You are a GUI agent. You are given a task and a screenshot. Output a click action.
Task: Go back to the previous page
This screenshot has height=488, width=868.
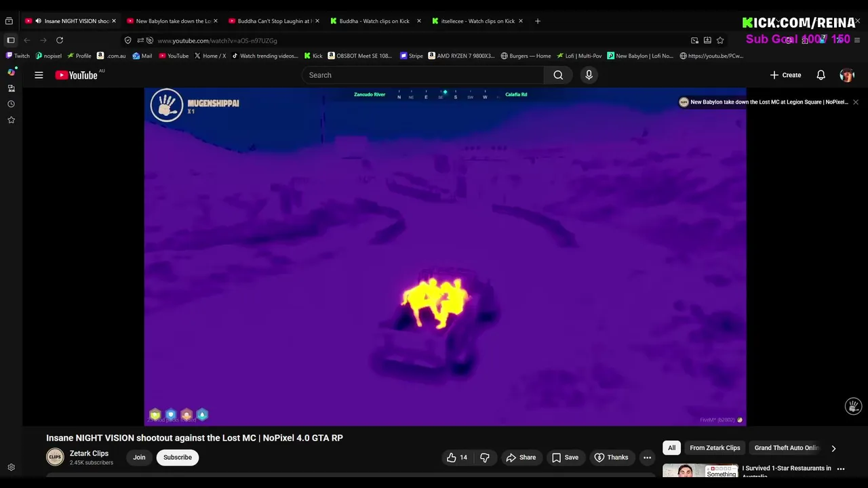(27, 41)
